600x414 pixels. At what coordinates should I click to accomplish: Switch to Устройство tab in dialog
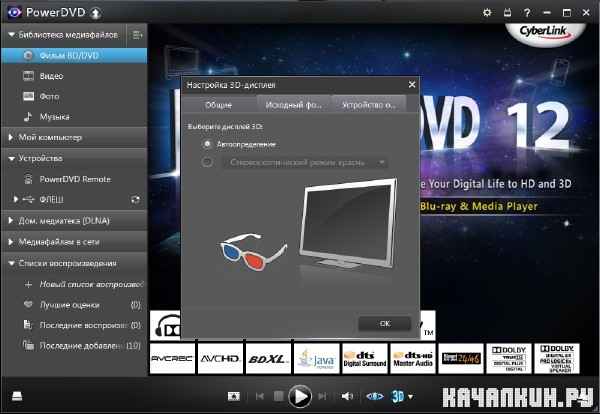(x=368, y=104)
